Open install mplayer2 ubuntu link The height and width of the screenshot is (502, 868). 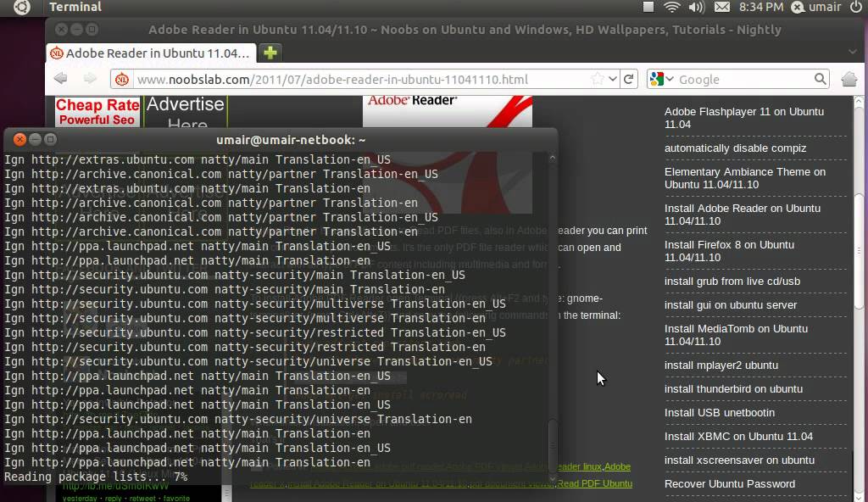pos(721,365)
